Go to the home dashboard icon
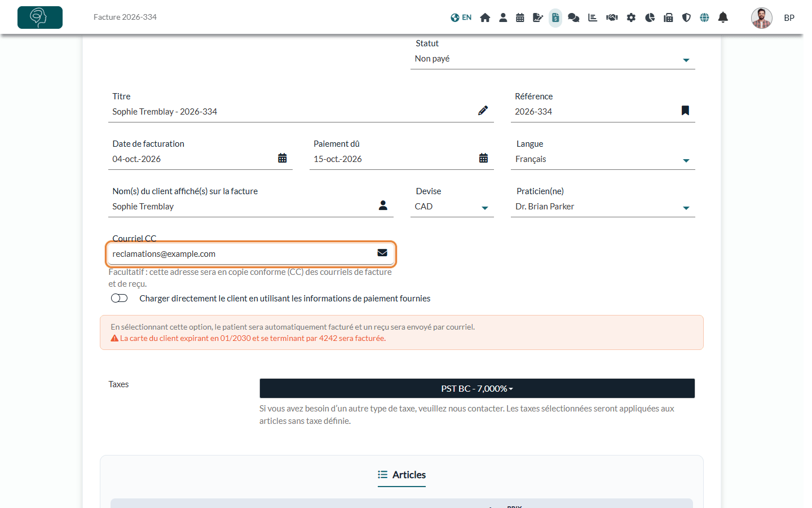 tap(485, 17)
